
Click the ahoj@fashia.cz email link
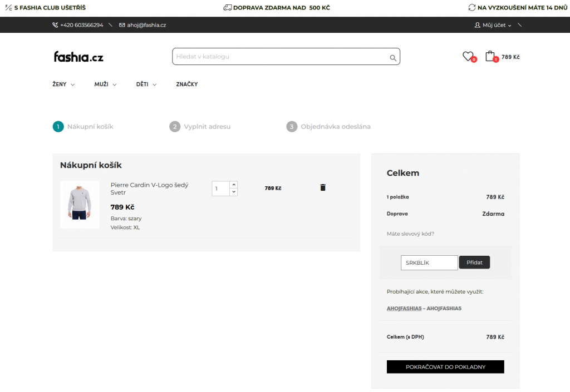146,25
